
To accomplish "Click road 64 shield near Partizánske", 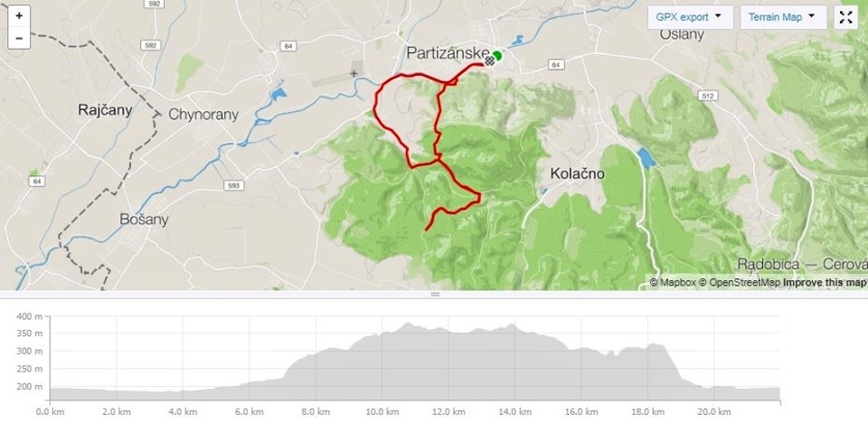I will (556, 65).
